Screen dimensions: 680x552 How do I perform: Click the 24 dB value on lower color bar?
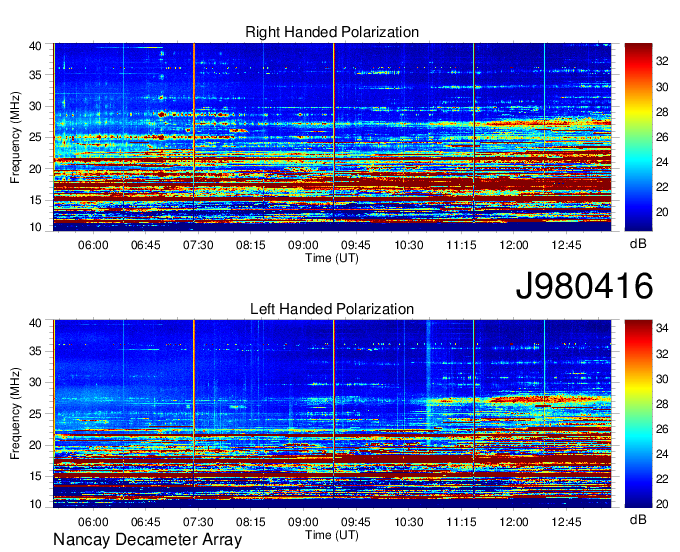tap(662, 454)
